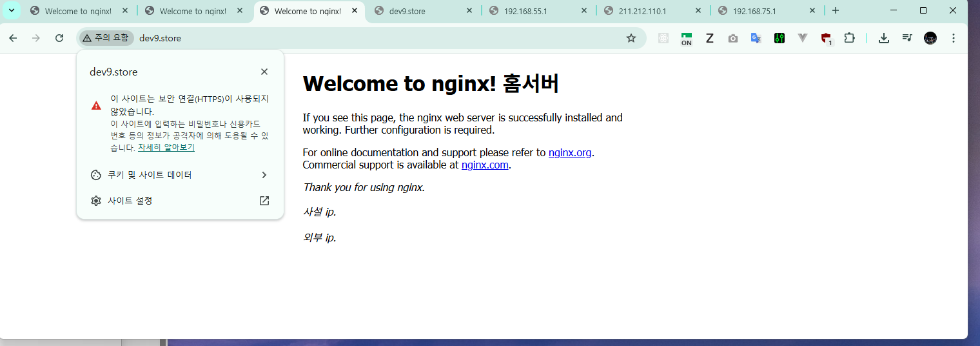
Task: Close the first 'Welcome to nginx!' tab
Action: (x=124, y=11)
